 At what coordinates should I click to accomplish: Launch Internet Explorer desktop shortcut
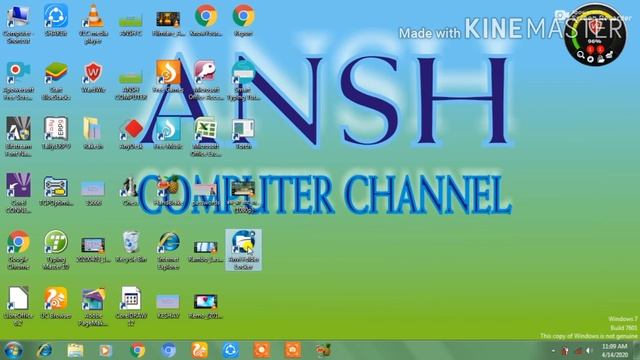click(169, 251)
